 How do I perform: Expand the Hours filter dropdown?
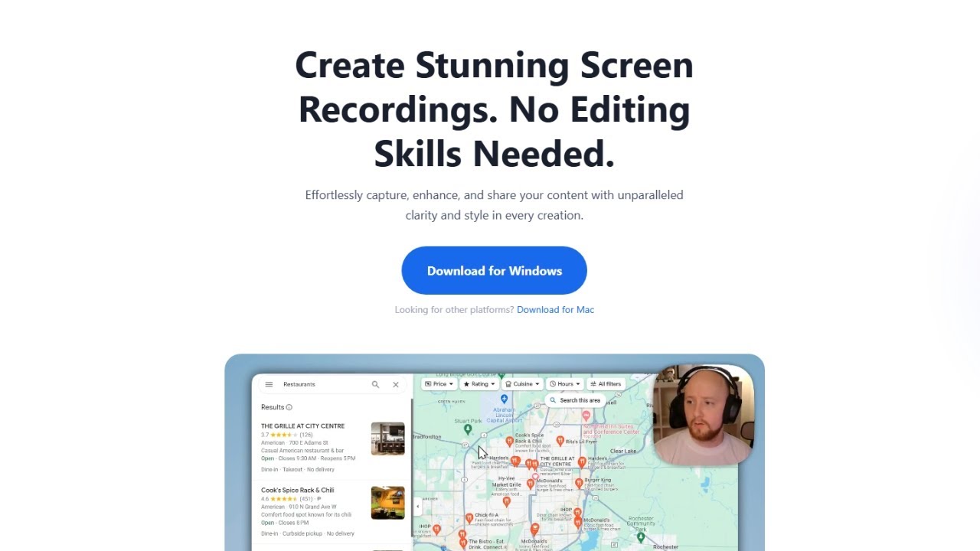pyautogui.click(x=565, y=384)
